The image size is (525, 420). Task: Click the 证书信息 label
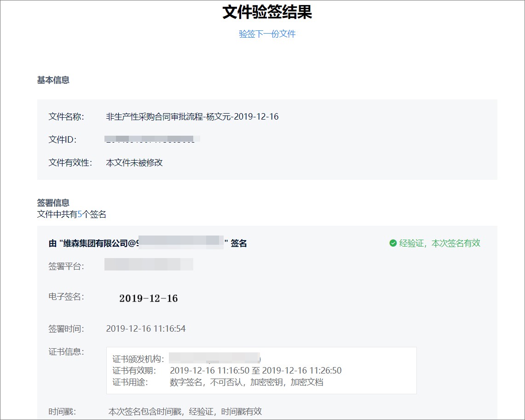(66, 352)
